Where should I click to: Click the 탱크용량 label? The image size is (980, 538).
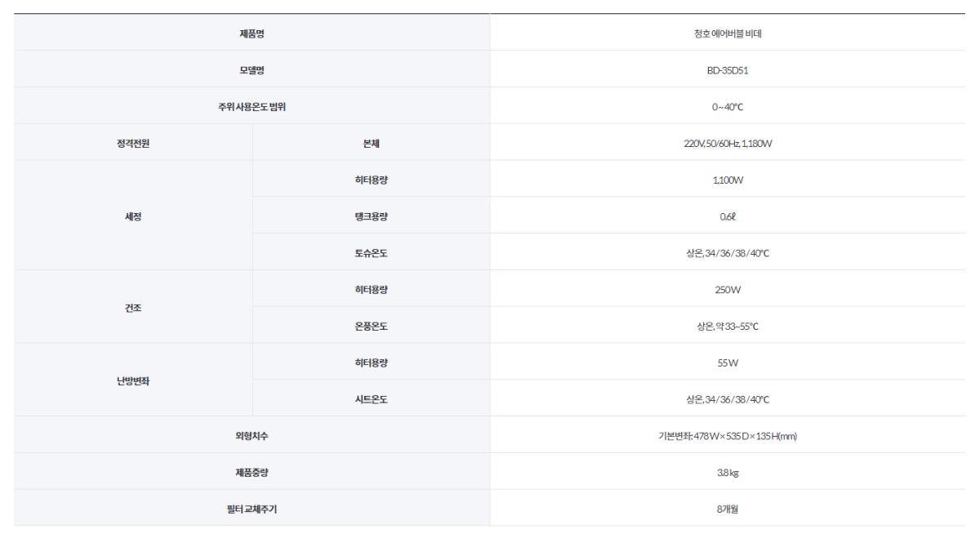[x=371, y=216]
